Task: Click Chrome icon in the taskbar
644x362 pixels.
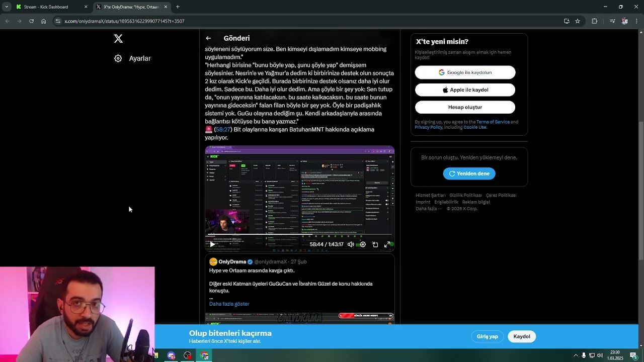Action: (205, 355)
